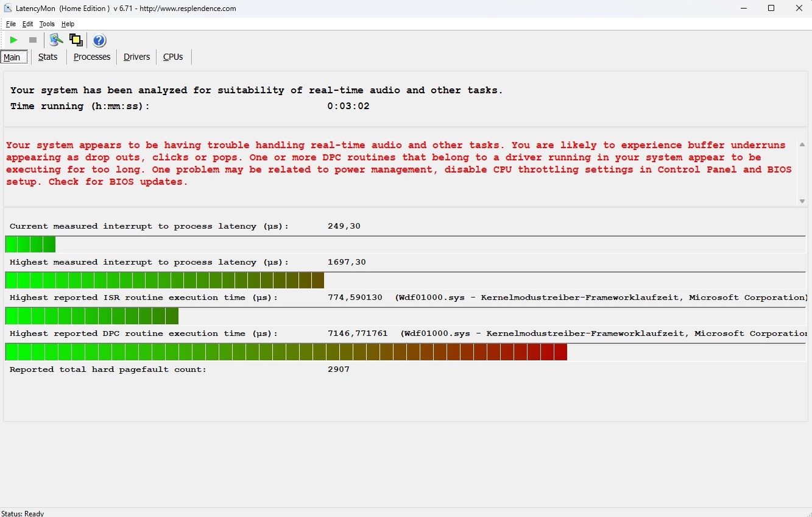Open the Tools menu
The image size is (812, 517).
click(x=47, y=24)
